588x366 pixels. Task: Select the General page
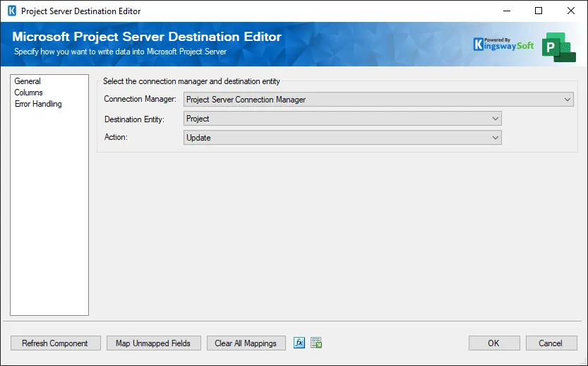(x=28, y=81)
